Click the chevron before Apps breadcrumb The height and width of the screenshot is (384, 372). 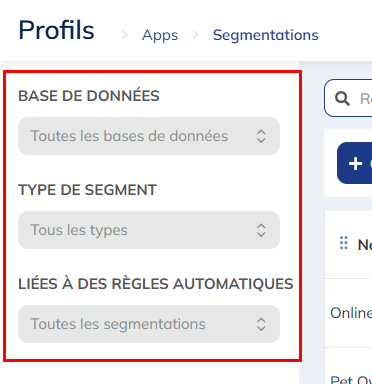pos(124,35)
